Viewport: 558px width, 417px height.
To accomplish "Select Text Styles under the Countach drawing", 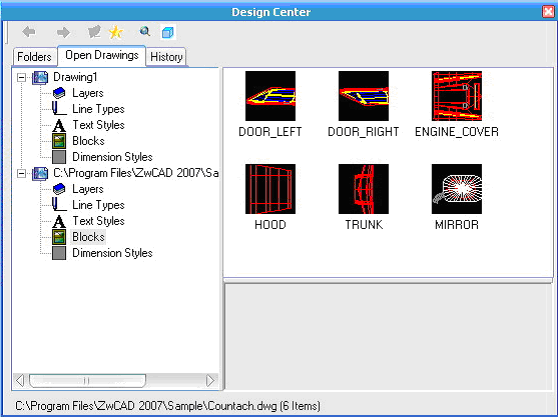I will point(98,221).
